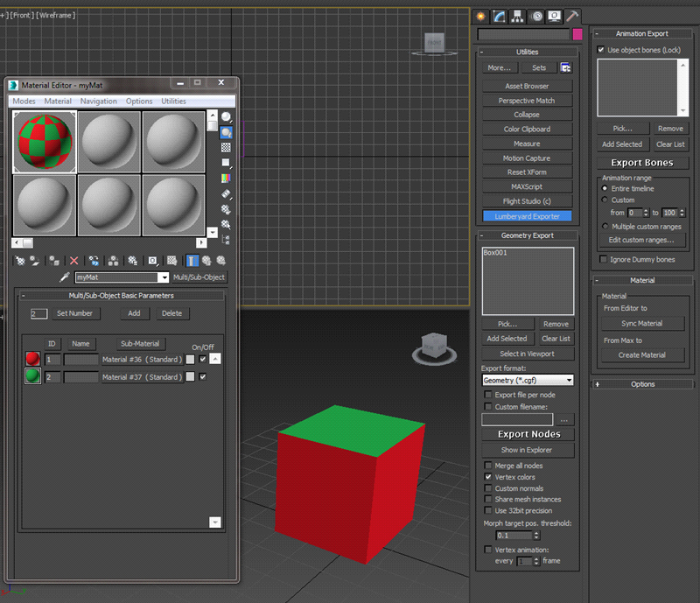Open the Display command panel tab
The height and width of the screenshot is (603, 700).
555,17
